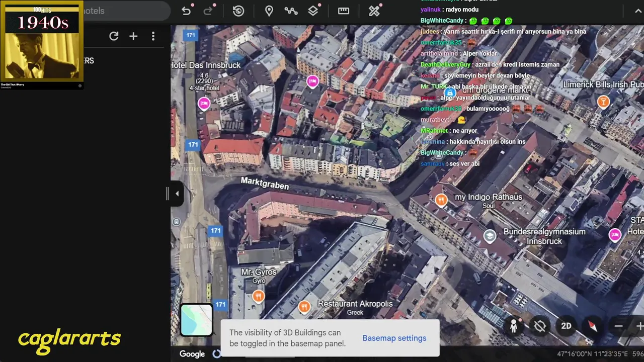
Task: Click the compass to reset north
Action: (593, 326)
